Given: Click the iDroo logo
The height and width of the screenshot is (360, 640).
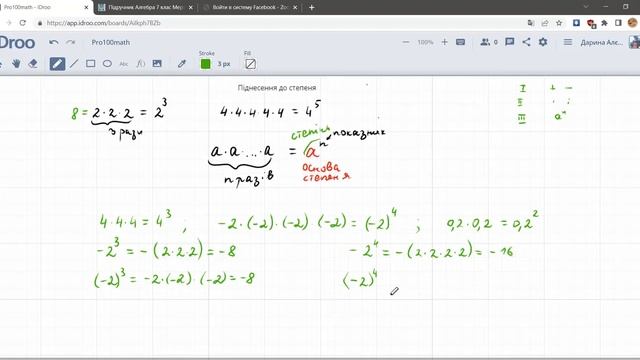Looking at the screenshot, I should (x=17, y=42).
